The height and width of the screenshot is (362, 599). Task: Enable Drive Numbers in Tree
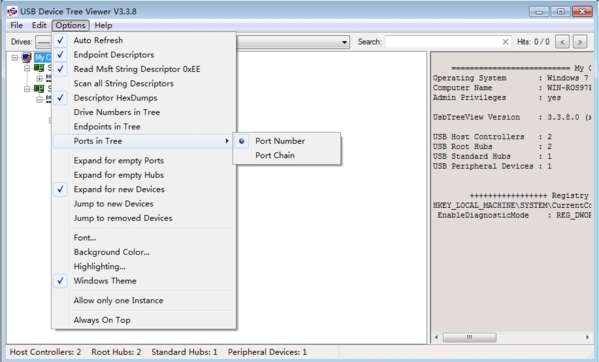click(144, 112)
